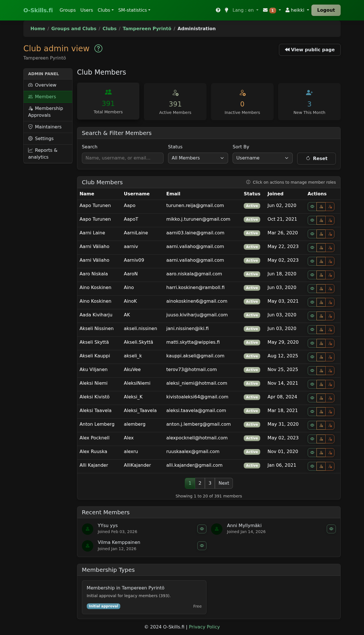Open the Lang : en language dropdown
Image resolution: width=364 pixels, height=635 pixels.
tap(245, 10)
